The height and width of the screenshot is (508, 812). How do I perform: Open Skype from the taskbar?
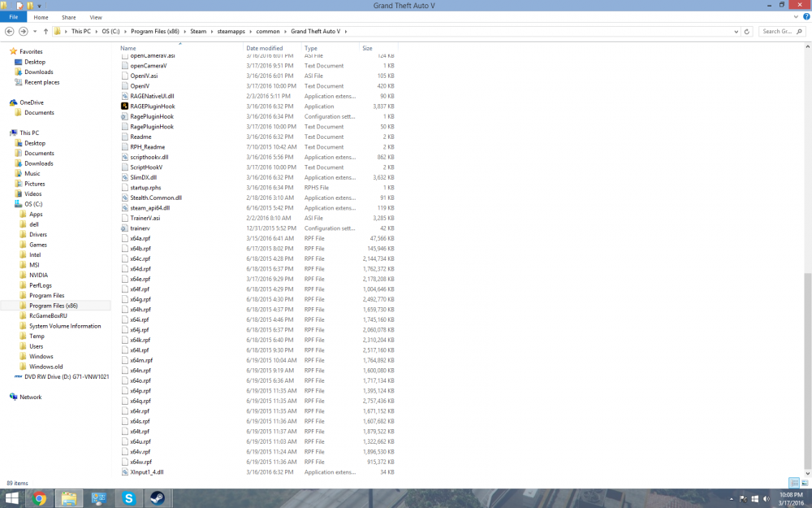coord(128,498)
